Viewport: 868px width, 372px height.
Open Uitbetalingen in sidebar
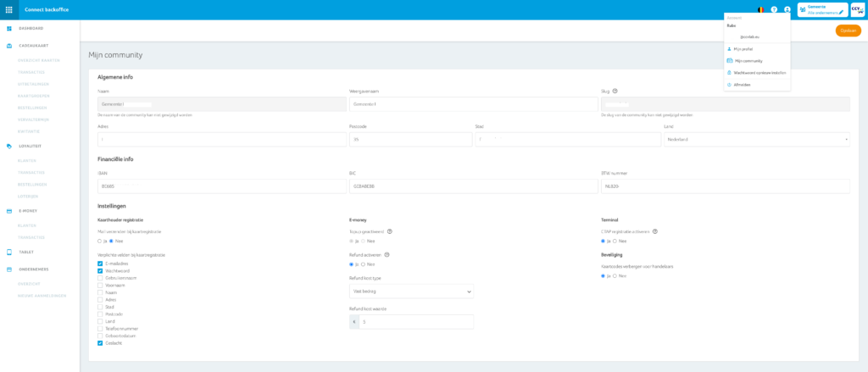pyautogui.click(x=33, y=84)
